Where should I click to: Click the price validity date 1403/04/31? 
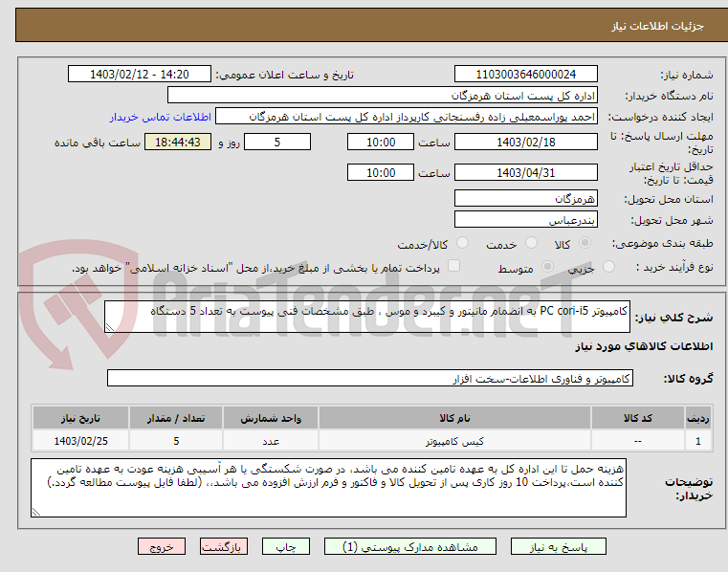pyautogui.click(x=525, y=173)
